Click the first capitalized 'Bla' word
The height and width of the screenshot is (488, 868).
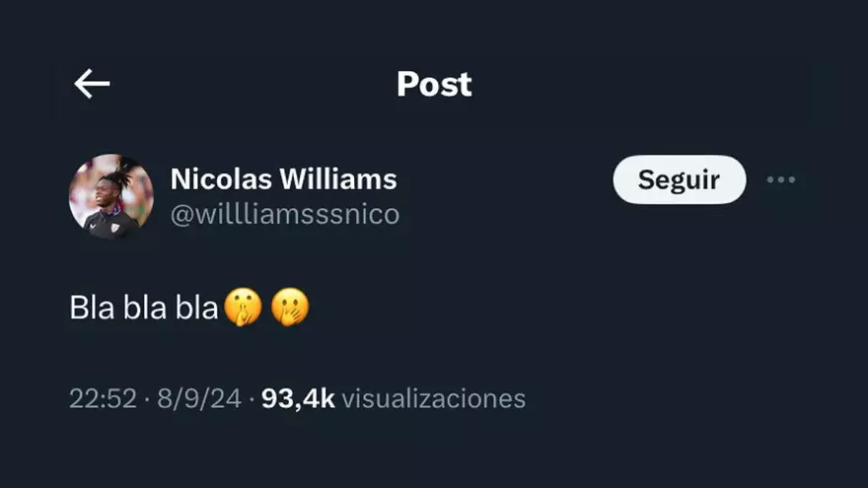92,308
